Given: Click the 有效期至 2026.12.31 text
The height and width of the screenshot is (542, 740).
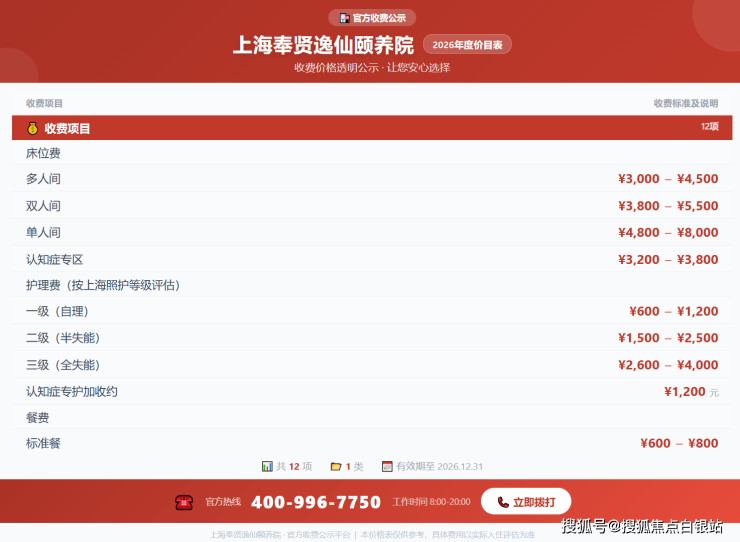Looking at the screenshot, I should click(439, 466).
